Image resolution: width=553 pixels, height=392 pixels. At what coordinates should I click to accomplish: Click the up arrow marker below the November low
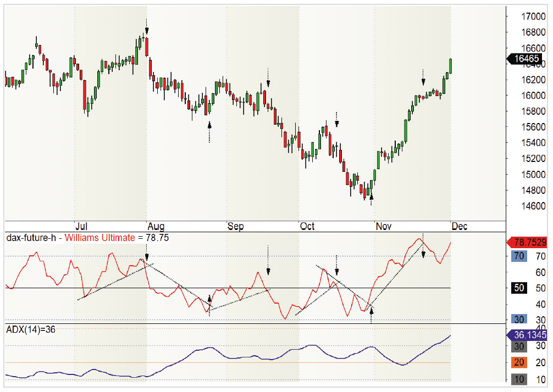pyautogui.click(x=371, y=198)
